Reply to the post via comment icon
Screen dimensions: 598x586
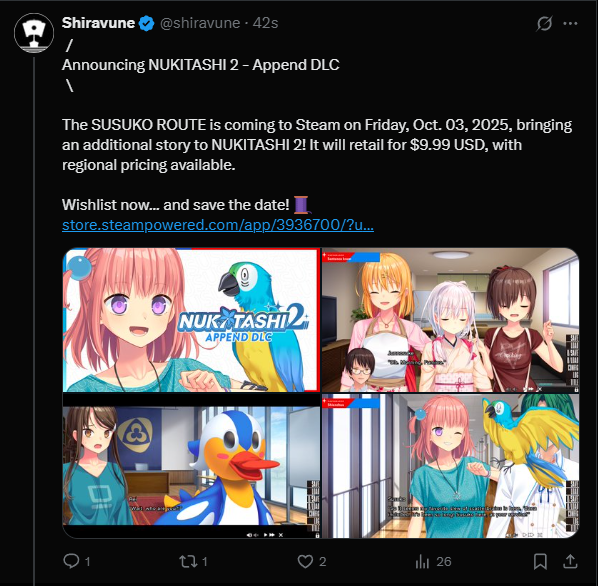tap(71, 561)
